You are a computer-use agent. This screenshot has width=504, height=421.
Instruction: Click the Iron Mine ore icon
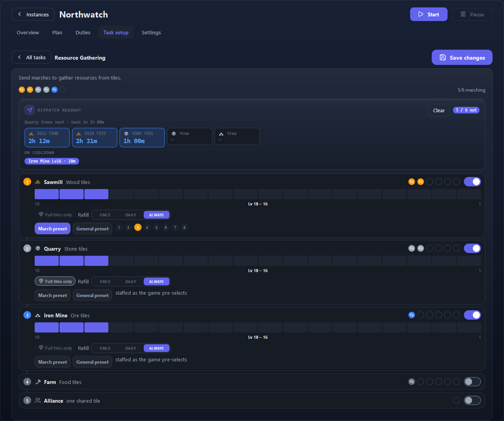coord(38,315)
